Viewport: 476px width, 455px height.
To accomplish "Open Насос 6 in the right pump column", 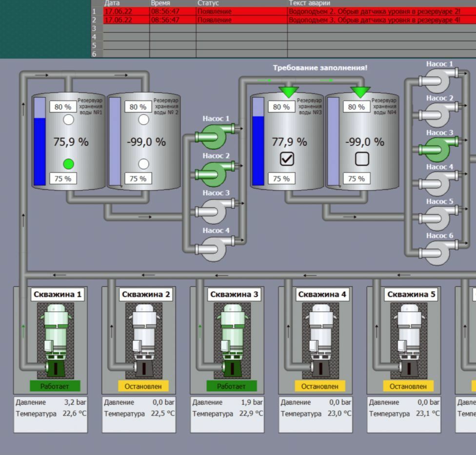I will pyautogui.click(x=438, y=252).
